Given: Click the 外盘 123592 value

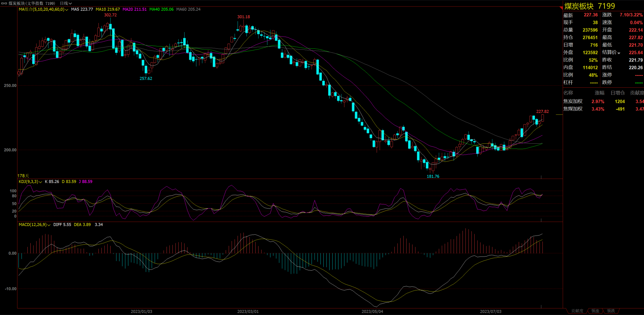Looking at the screenshot, I should [590, 53].
